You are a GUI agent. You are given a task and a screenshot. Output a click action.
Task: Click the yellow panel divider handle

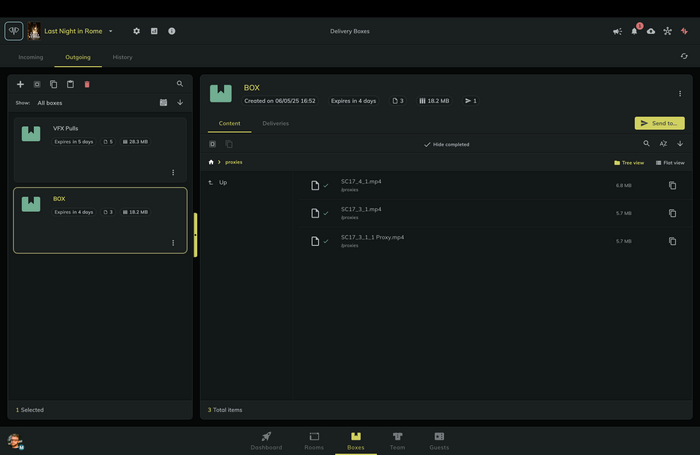tap(195, 235)
